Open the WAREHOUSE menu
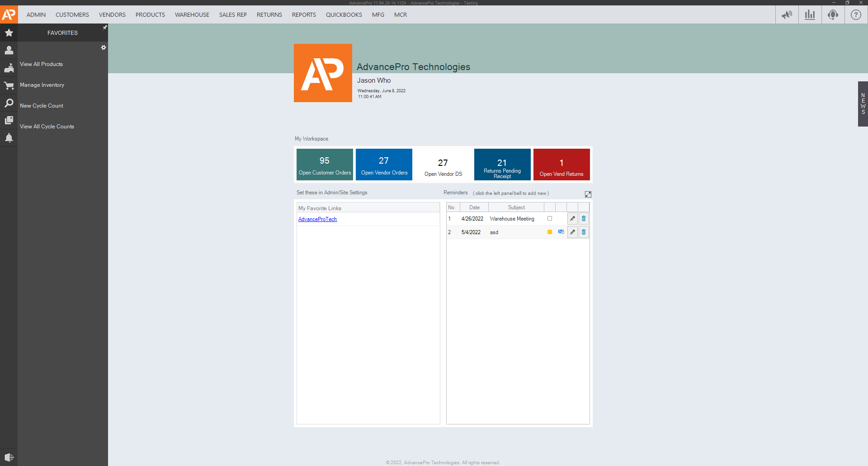868x466 pixels. click(x=192, y=15)
